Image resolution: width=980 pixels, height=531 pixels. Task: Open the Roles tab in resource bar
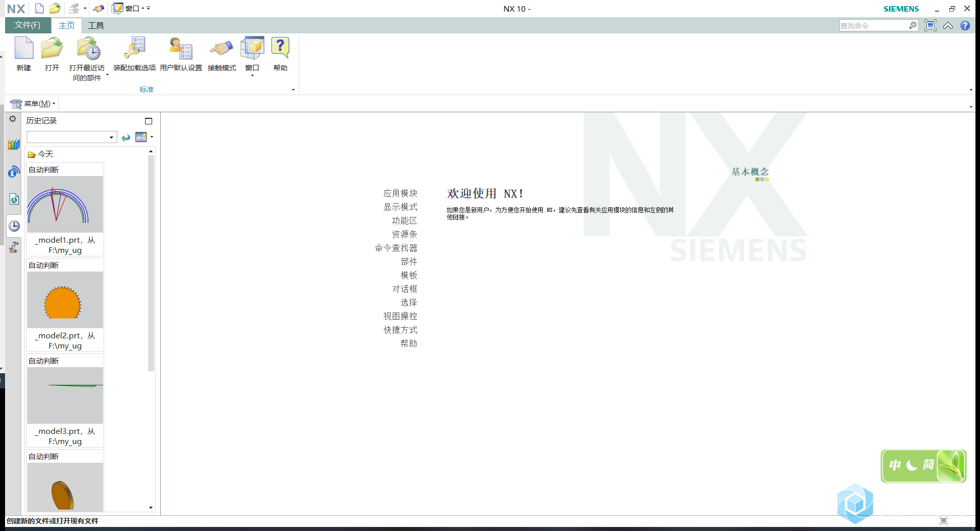[x=14, y=247]
